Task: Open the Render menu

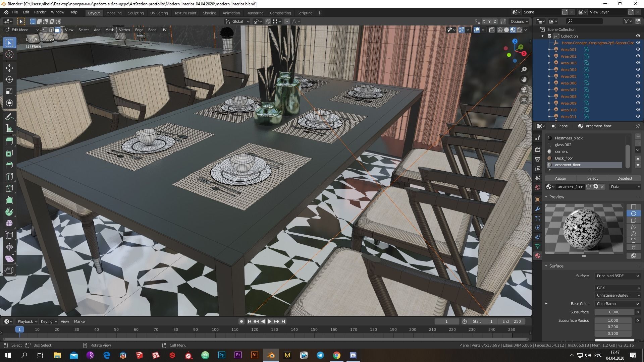Action: [40, 12]
